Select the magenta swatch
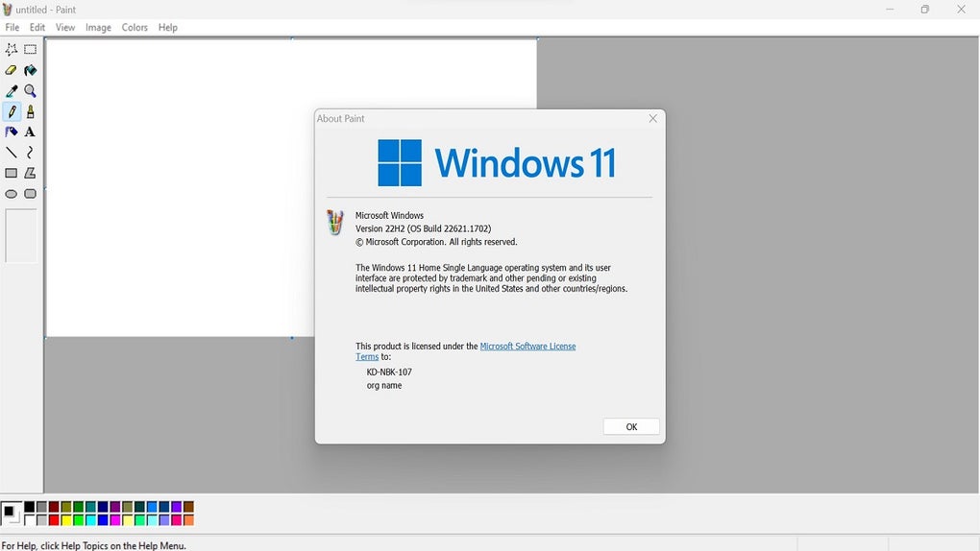Viewport: 980px width, 551px height. coord(115,519)
